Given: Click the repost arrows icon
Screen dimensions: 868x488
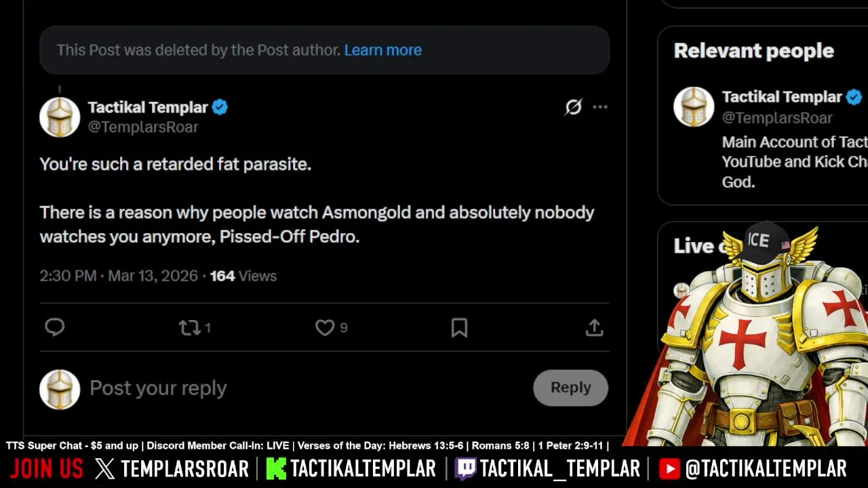Looking at the screenshot, I should coord(189,328).
